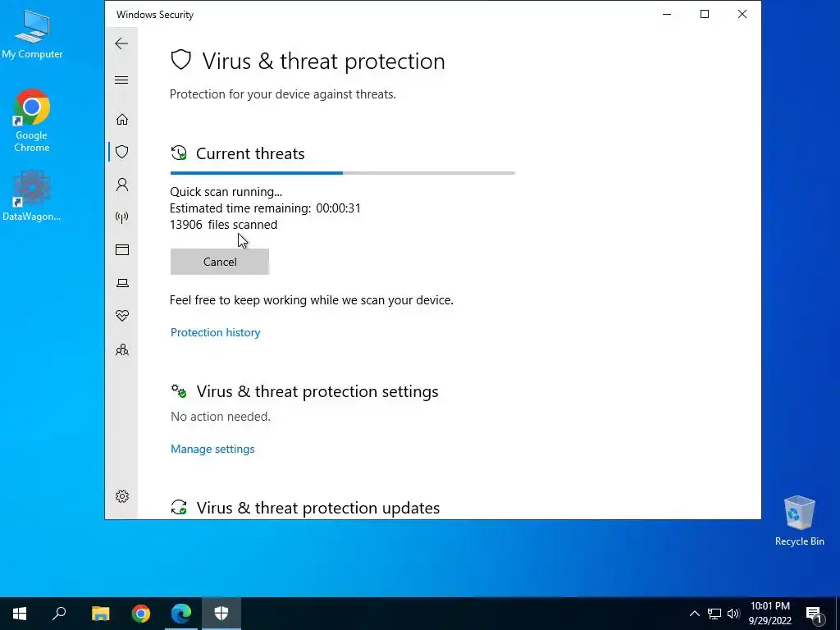Launch Chrome from the taskbar
This screenshot has height=630, width=840.
141,614
